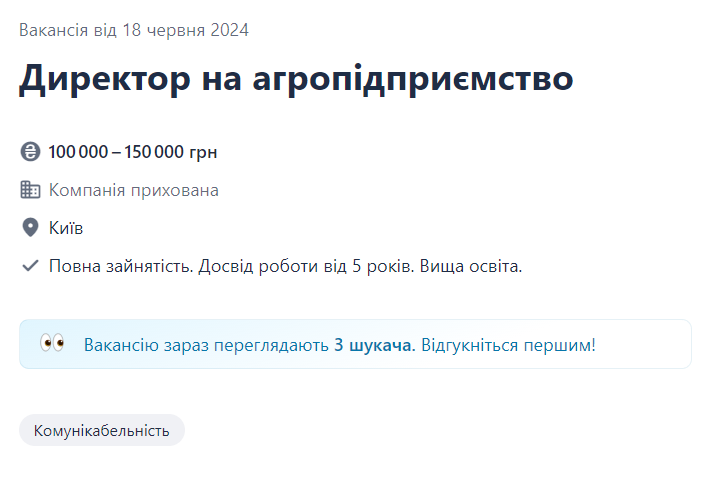Click the 'Вакансію зараз переглядають' banner text
Viewport: 701px width, 489px height.
click(x=206, y=345)
